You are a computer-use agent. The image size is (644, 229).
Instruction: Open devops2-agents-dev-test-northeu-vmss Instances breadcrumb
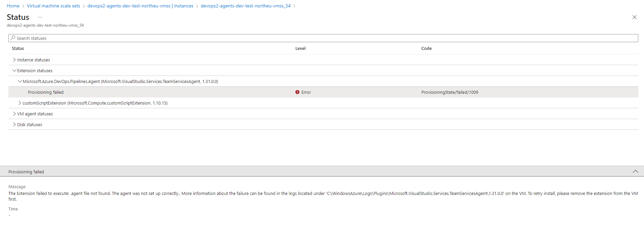(140, 6)
